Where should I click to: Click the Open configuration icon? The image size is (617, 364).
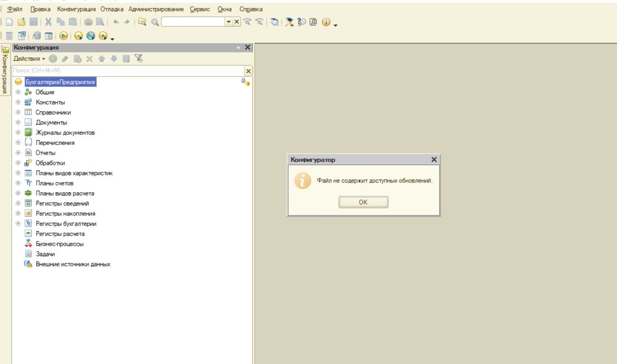coord(9,36)
